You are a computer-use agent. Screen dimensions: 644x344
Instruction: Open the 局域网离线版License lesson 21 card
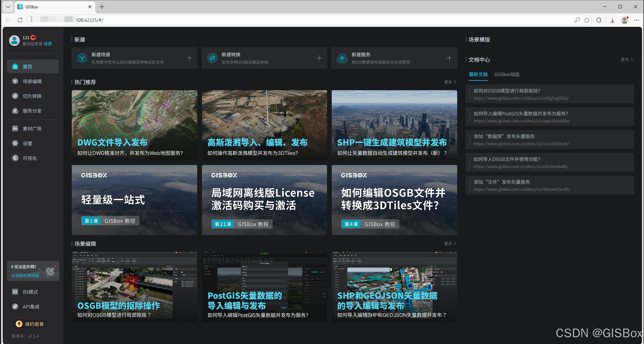coord(264,200)
